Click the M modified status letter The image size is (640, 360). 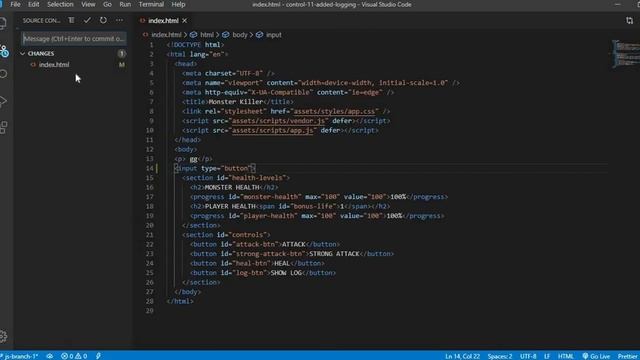click(121, 64)
